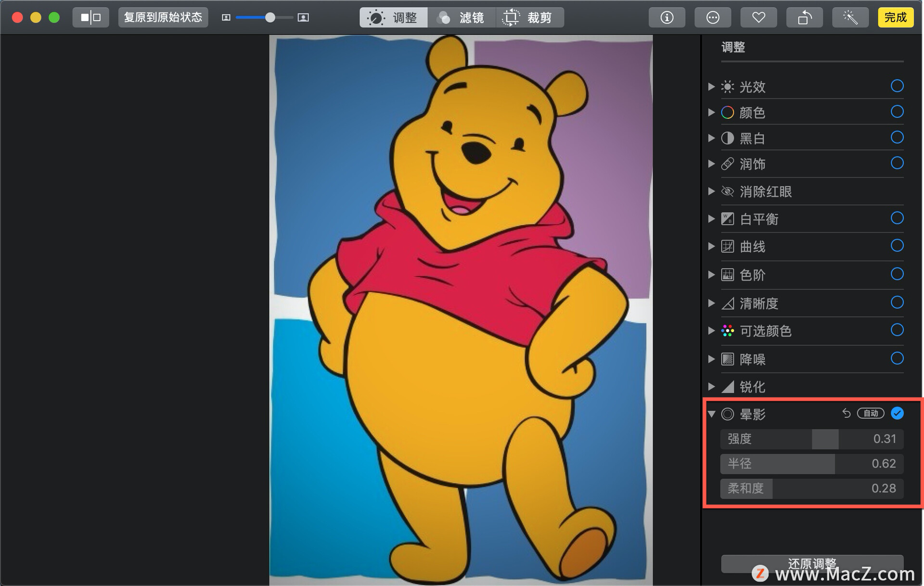Click the before/after compare view icon
The image size is (924, 586).
(x=90, y=17)
